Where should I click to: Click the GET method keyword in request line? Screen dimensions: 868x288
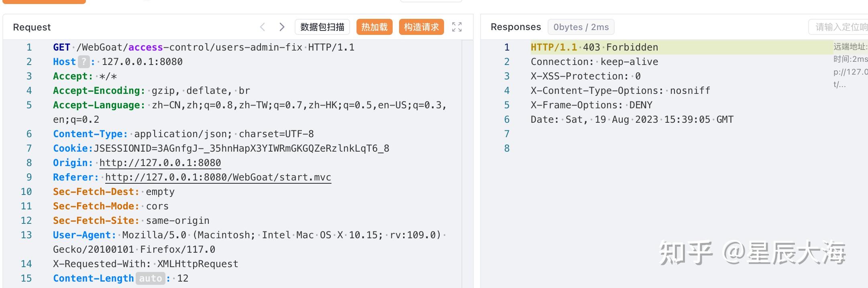click(x=61, y=47)
